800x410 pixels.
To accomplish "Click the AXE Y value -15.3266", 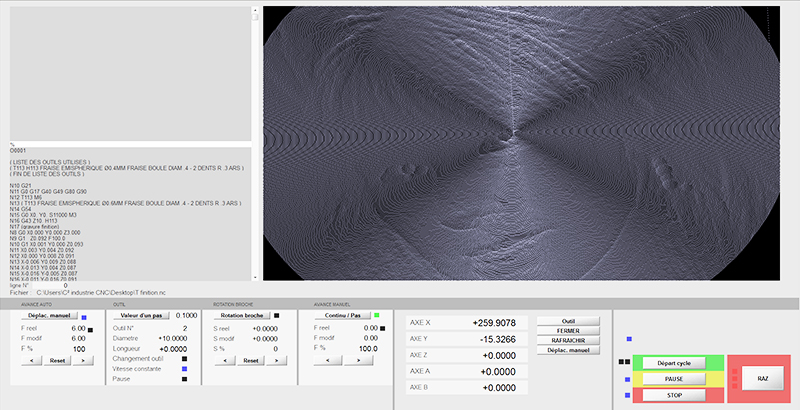I will [x=497, y=339].
